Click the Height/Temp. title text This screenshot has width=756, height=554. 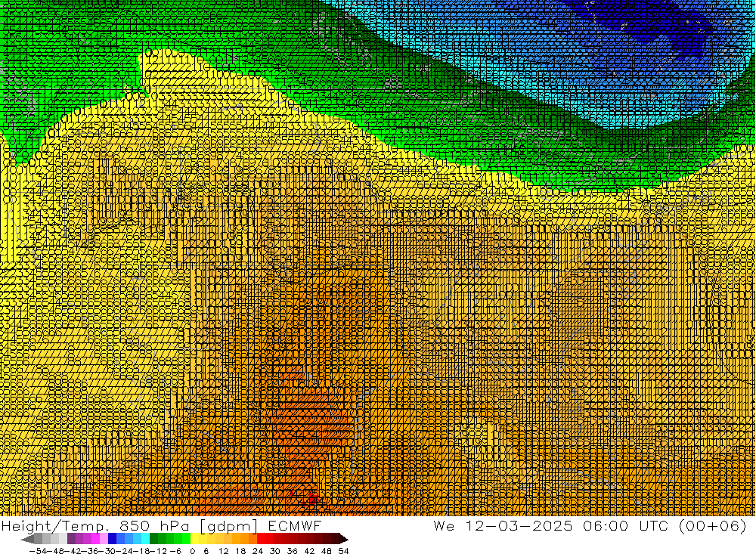pyautogui.click(x=55, y=525)
